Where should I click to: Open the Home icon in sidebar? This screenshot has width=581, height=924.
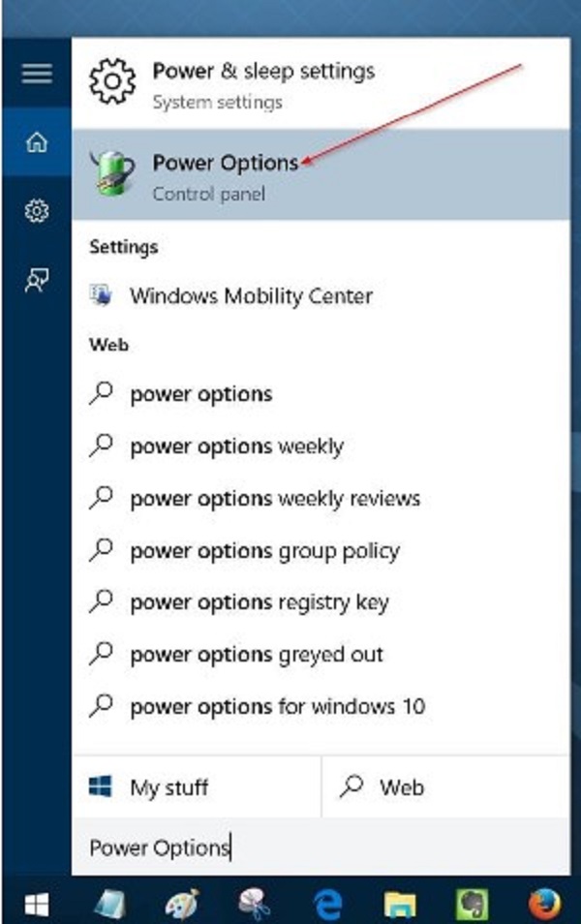tap(36, 143)
